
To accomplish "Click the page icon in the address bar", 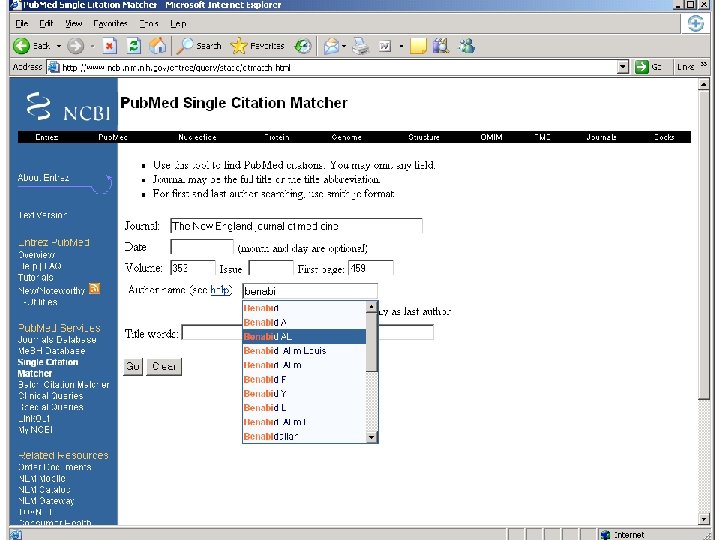I will (54, 68).
